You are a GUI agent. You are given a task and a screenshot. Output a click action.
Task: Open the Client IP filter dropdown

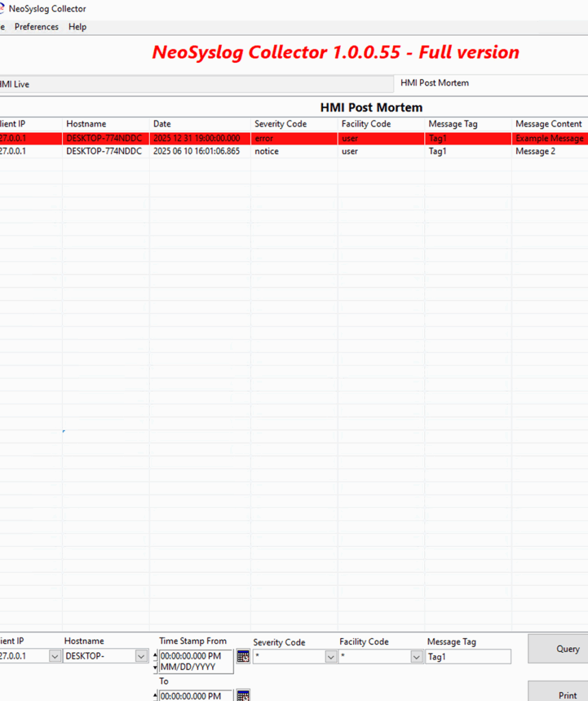pyautogui.click(x=55, y=657)
